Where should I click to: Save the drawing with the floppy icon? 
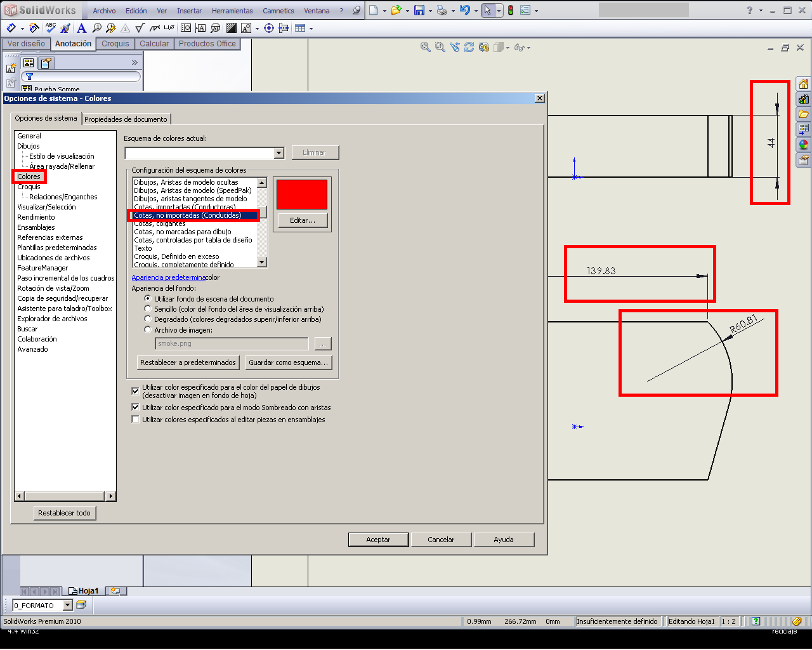click(x=419, y=10)
